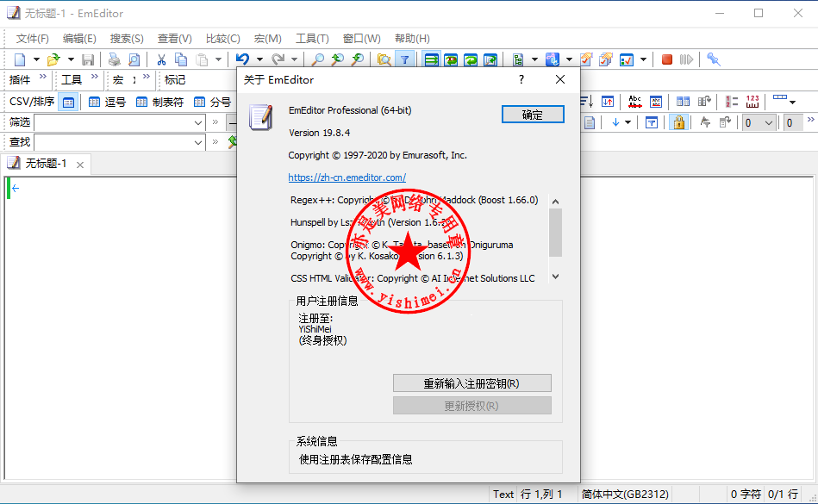Click 确定 to close the About dialog
Image resolution: width=818 pixels, height=504 pixels.
click(x=533, y=115)
